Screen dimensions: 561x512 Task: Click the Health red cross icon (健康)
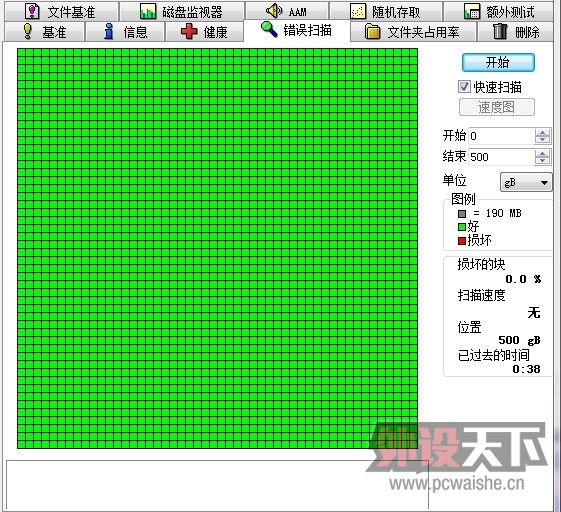pyautogui.click(x=189, y=31)
